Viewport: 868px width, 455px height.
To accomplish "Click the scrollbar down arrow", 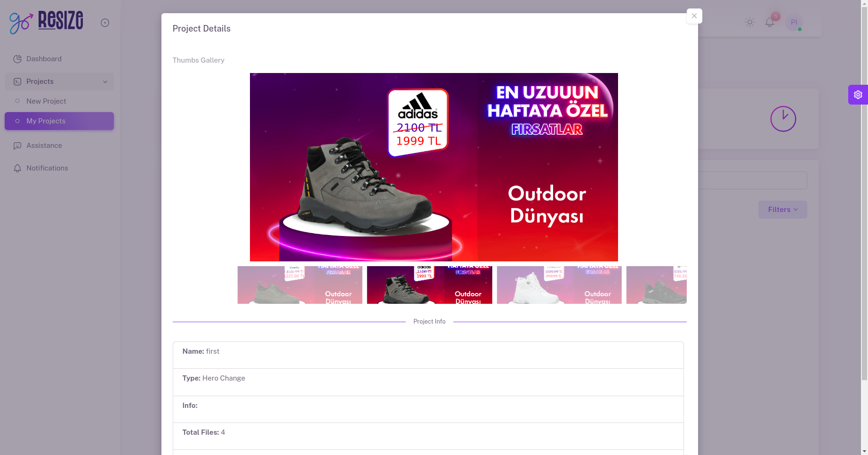I will click(x=864, y=451).
